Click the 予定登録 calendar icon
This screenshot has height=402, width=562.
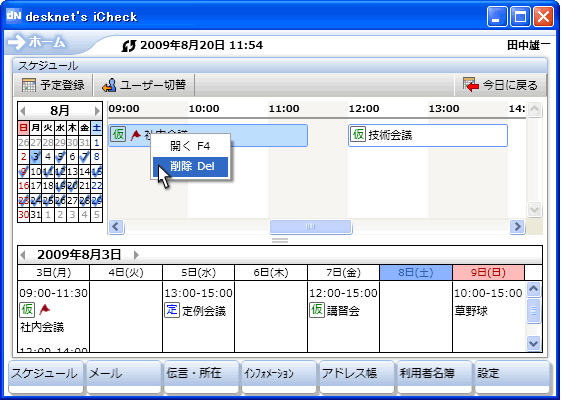click(29, 85)
